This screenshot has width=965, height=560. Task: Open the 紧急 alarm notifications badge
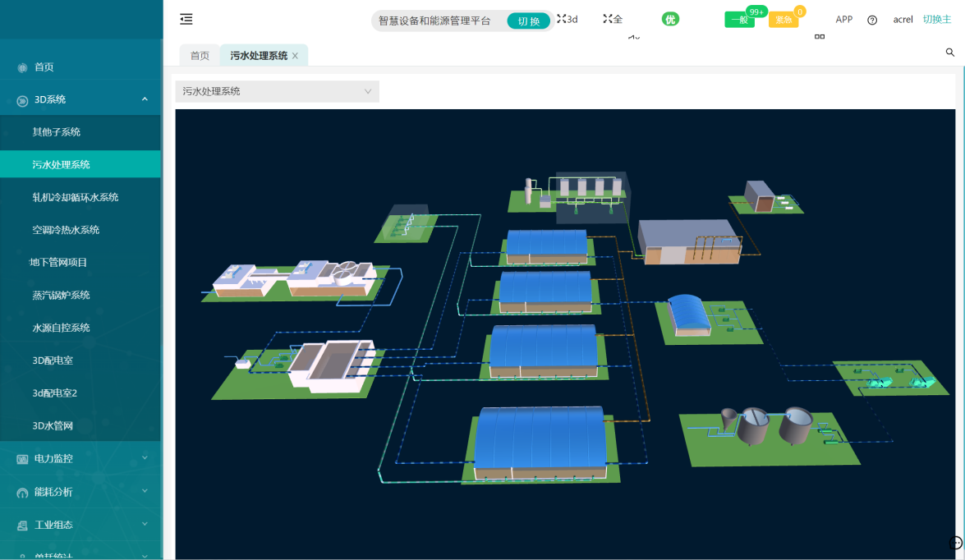coord(783,20)
